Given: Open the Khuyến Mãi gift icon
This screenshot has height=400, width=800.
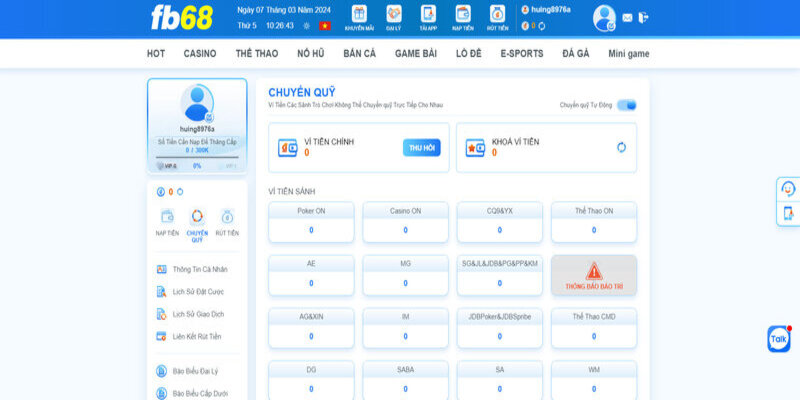Looking at the screenshot, I should tap(359, 14).
